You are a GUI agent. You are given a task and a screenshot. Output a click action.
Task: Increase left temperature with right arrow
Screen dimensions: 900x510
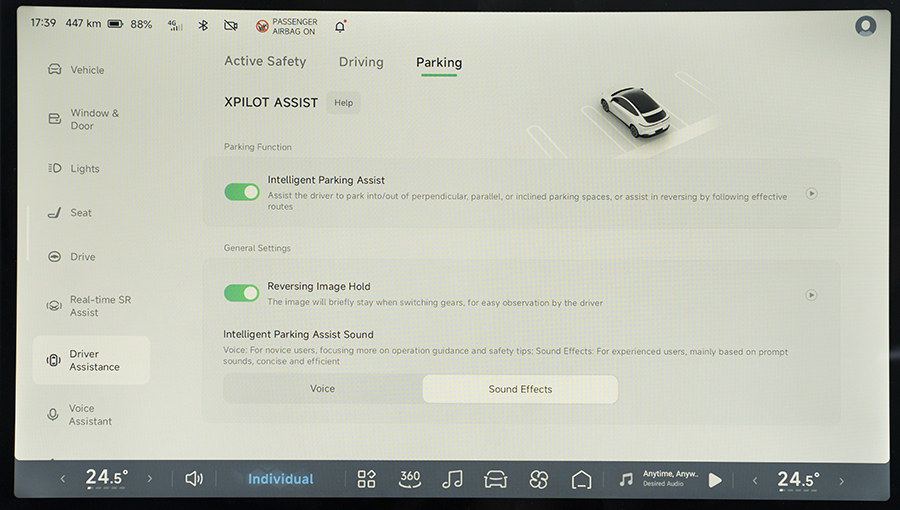[150, 479]
